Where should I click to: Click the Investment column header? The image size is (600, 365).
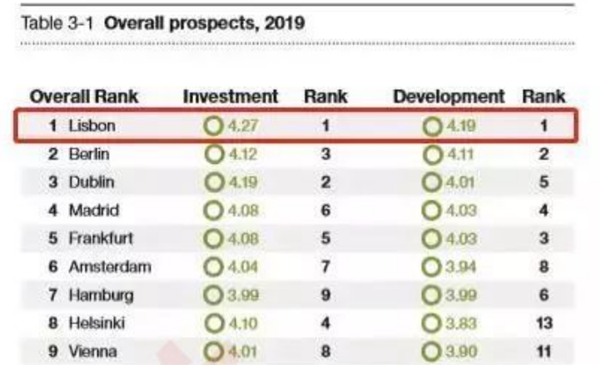[x=230, y=96]
